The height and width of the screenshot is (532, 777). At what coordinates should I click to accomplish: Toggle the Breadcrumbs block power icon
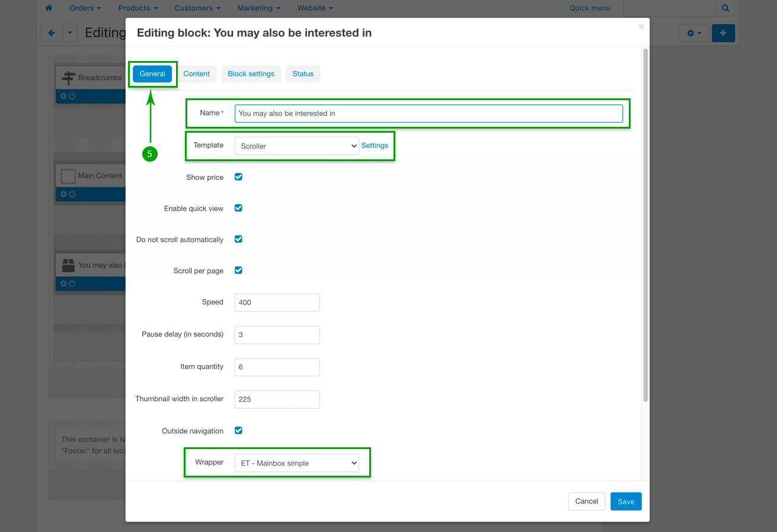(x=72, y=96)
